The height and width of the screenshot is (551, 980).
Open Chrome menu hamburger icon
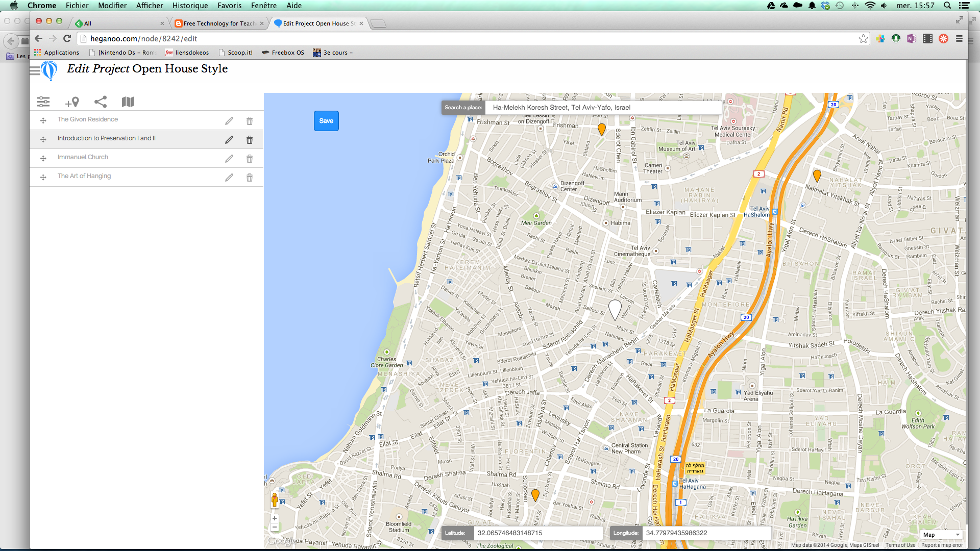[959, 39]
